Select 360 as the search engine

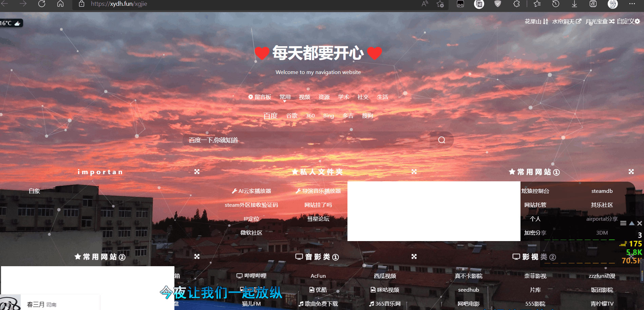(310, 116)
